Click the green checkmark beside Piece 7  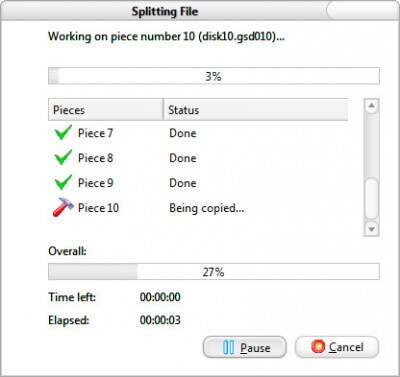[63, 133]
